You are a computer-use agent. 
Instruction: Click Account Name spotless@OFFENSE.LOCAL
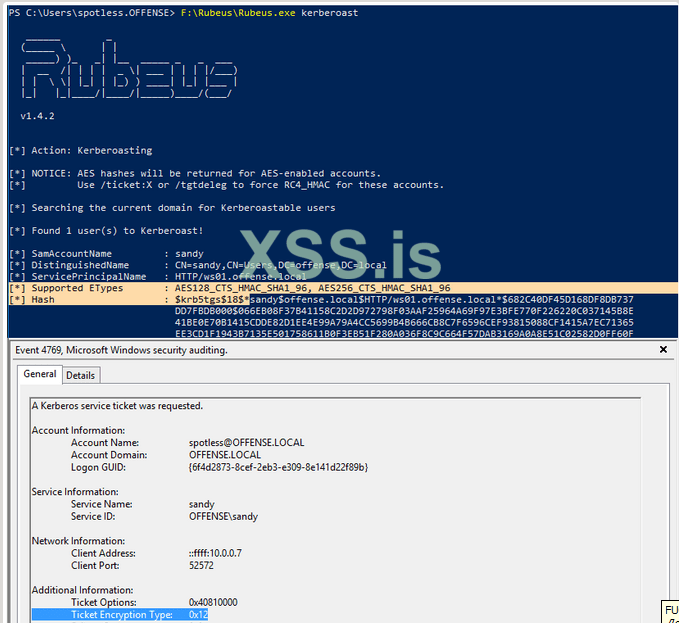coord(246,442)
